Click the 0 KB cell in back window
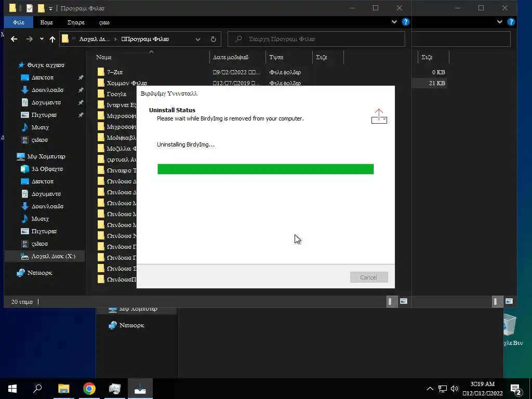 [438, 72]
